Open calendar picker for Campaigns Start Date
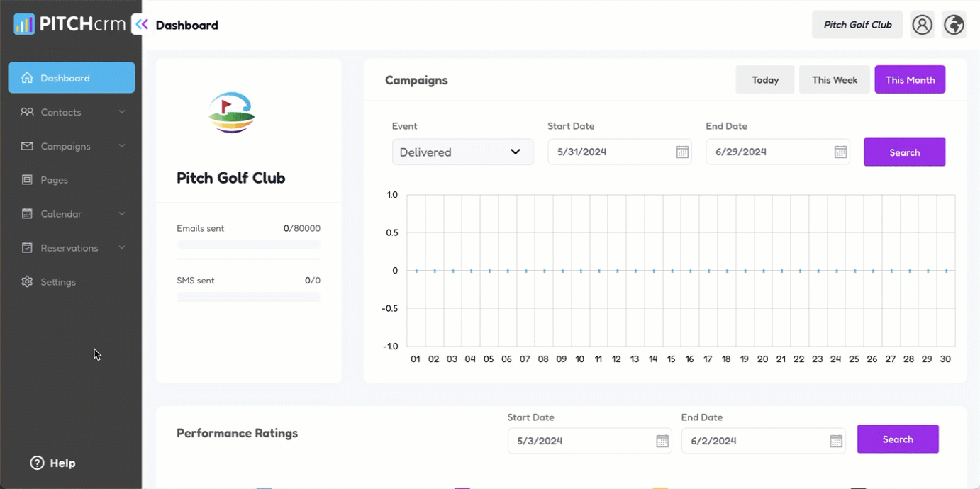 (682, 152)
